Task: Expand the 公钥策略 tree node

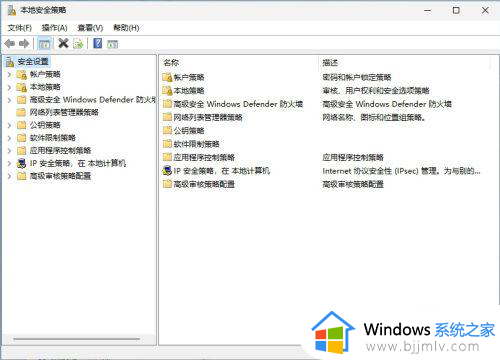Action: pos(9,125)
